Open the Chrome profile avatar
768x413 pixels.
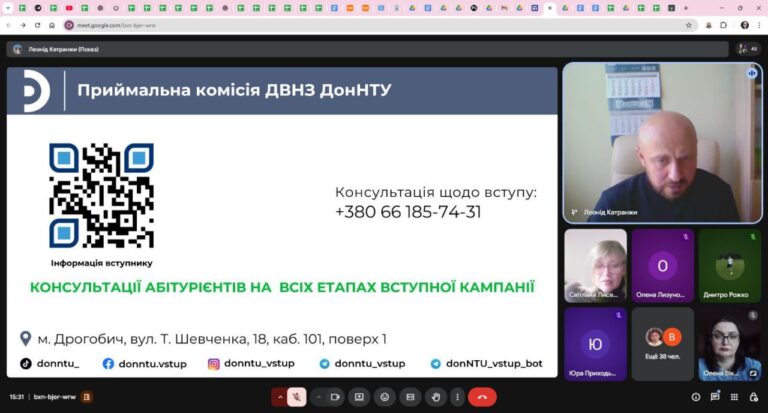coord(745,25)
